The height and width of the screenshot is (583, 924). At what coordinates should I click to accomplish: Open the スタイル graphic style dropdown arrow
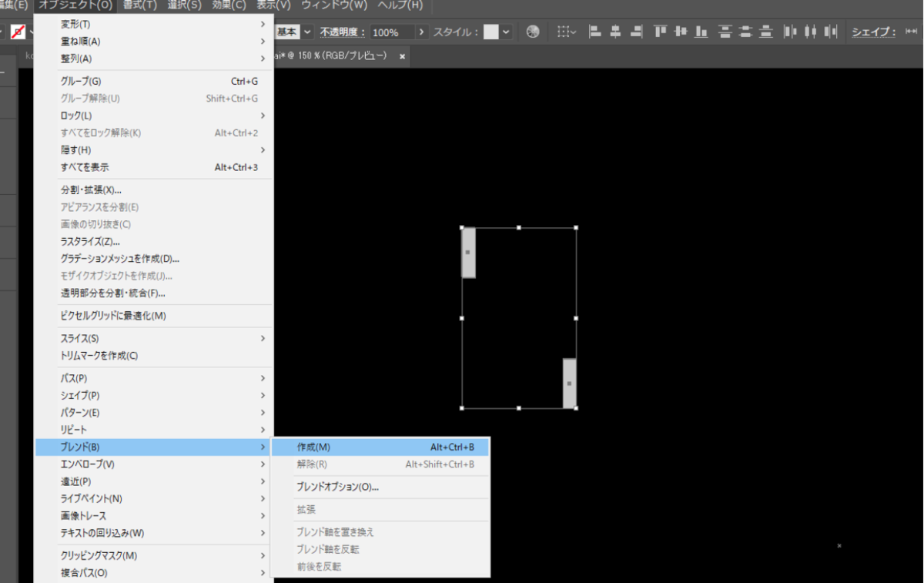505,32
